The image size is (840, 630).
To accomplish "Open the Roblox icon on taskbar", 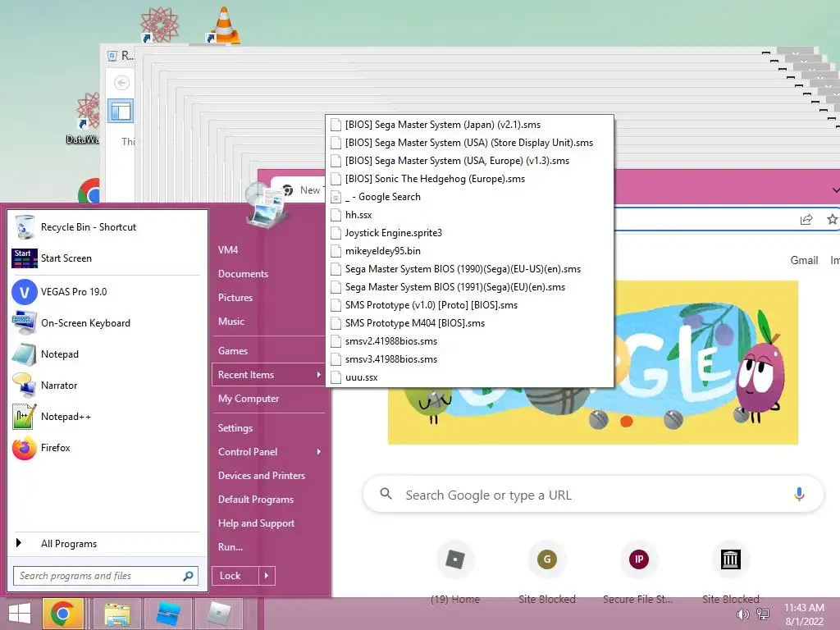I will point(218,614).
